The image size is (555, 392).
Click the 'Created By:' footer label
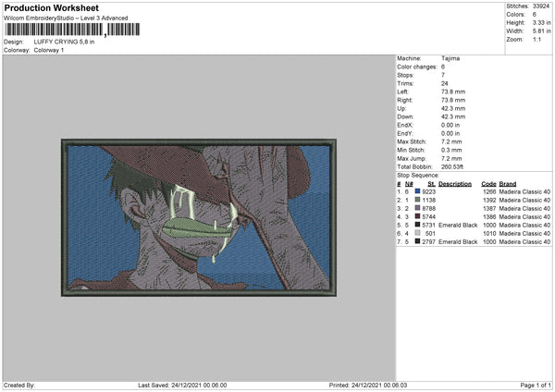coord(19,385)
